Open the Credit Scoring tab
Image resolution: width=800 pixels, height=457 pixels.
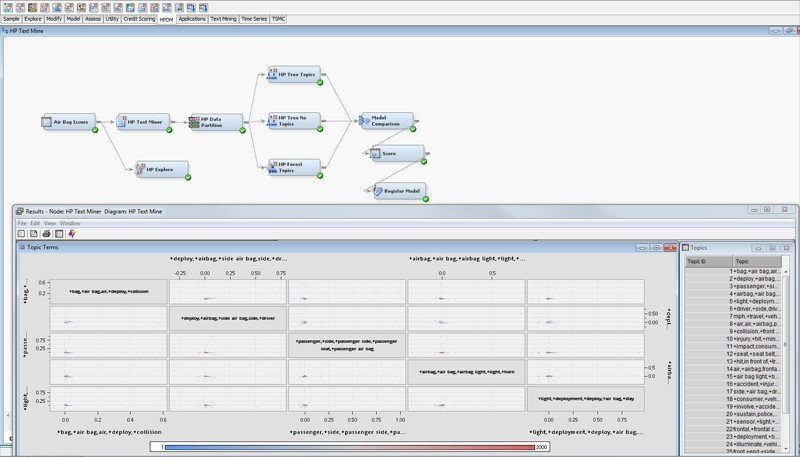(139, 19)
